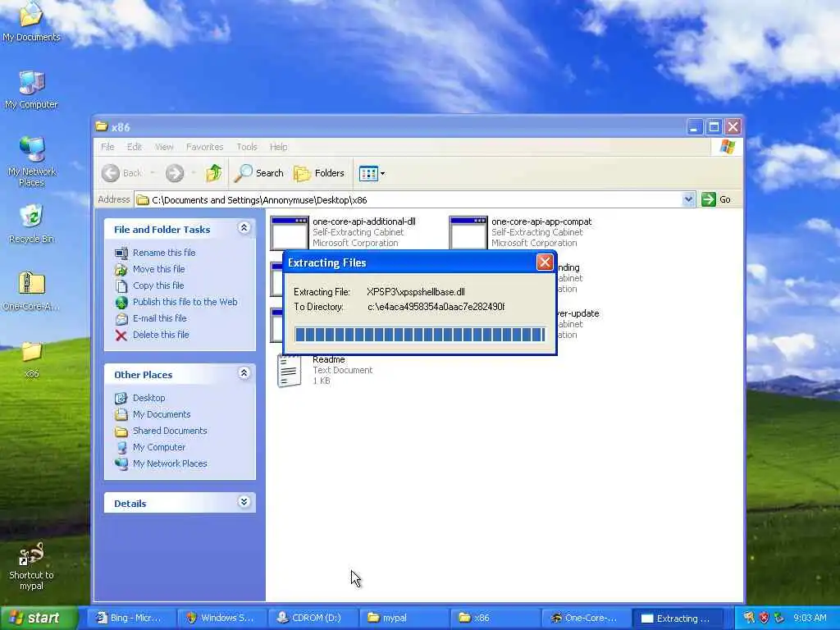840x630 pixels.
Task: Go to My Network Places in Other Places
Action: pos(169,463)
